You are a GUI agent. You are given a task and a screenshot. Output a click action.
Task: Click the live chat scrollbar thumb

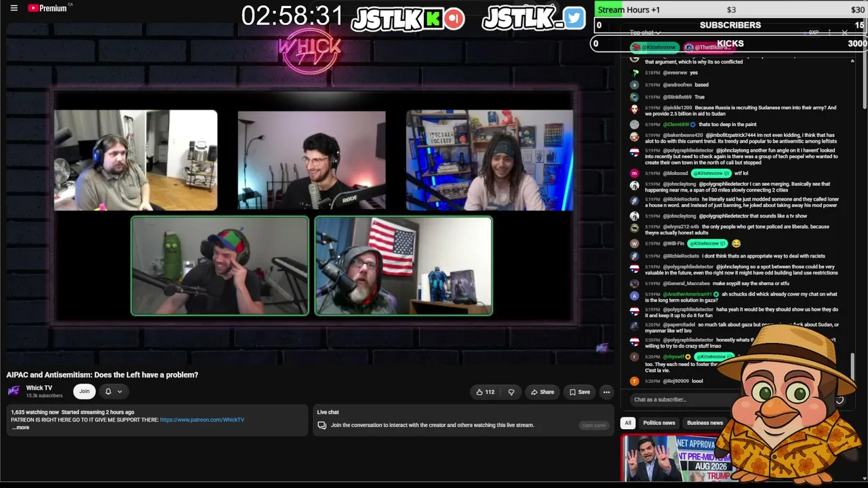click(x=852, y=366)
